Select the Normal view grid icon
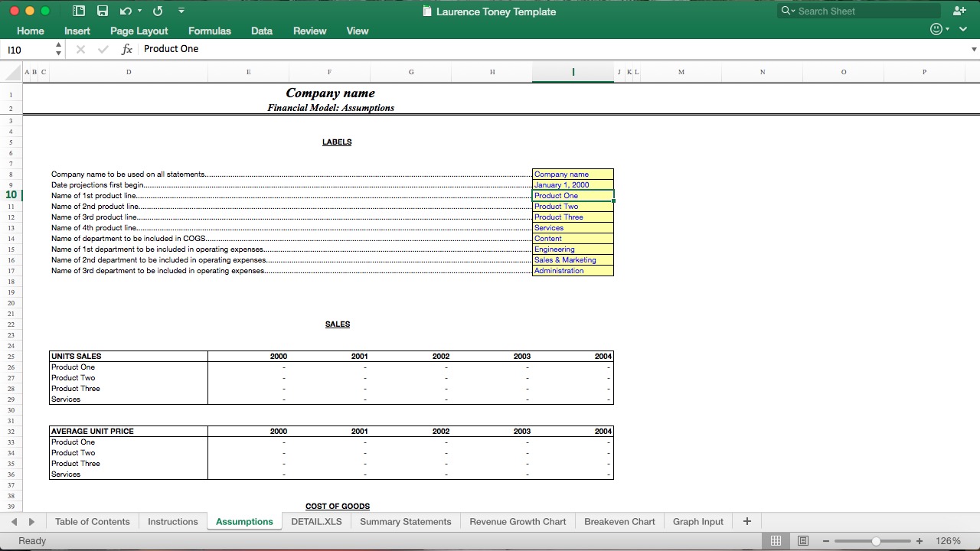 point(776,540)
